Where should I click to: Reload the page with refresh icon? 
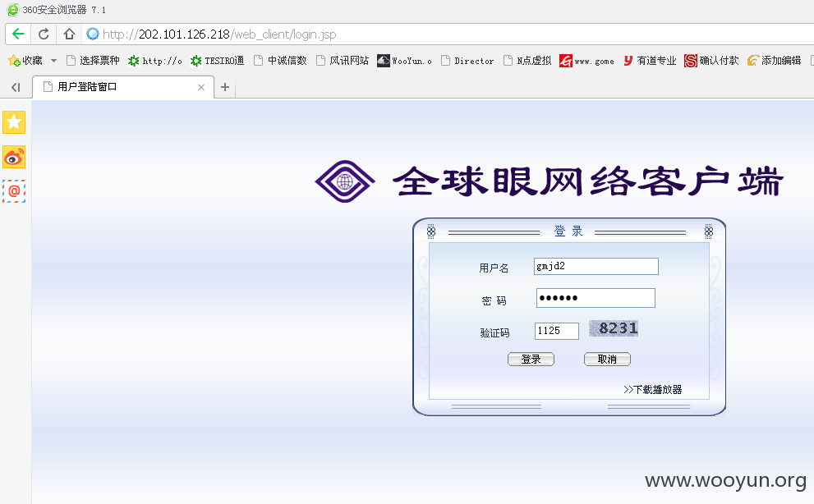44,34
